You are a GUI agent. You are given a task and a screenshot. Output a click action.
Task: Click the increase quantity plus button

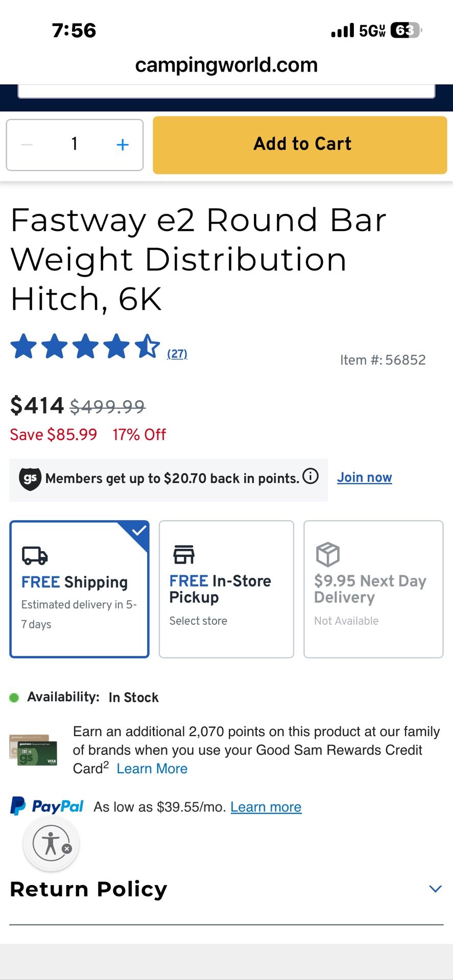(123, 144)
